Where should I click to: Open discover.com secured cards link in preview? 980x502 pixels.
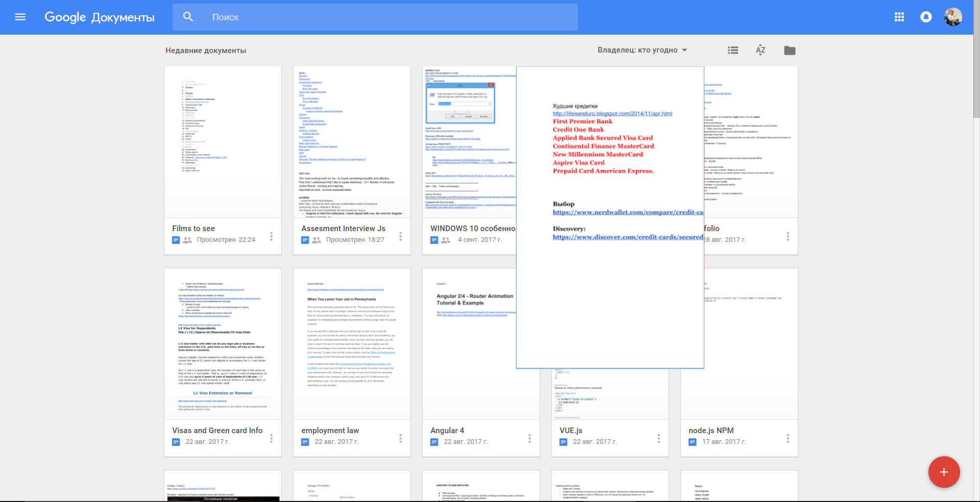(x=628, y=237)
